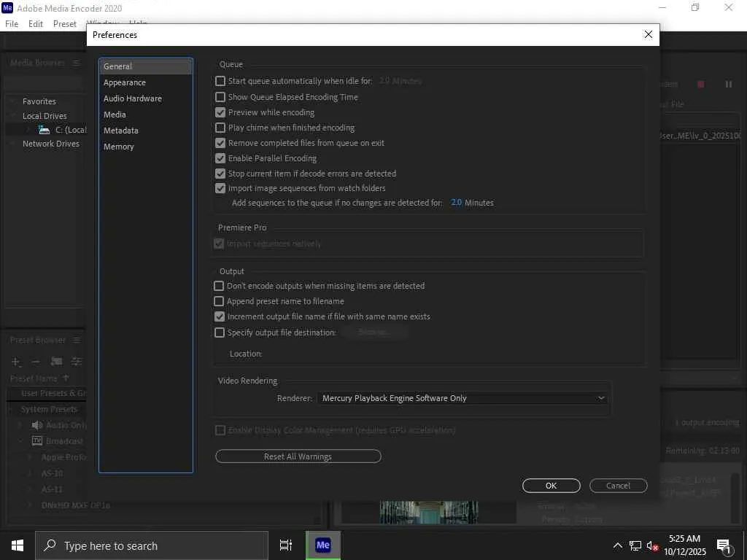The image size is (747, 560).
Task: Open the notification center icon
Action: (x=724, y=546)
